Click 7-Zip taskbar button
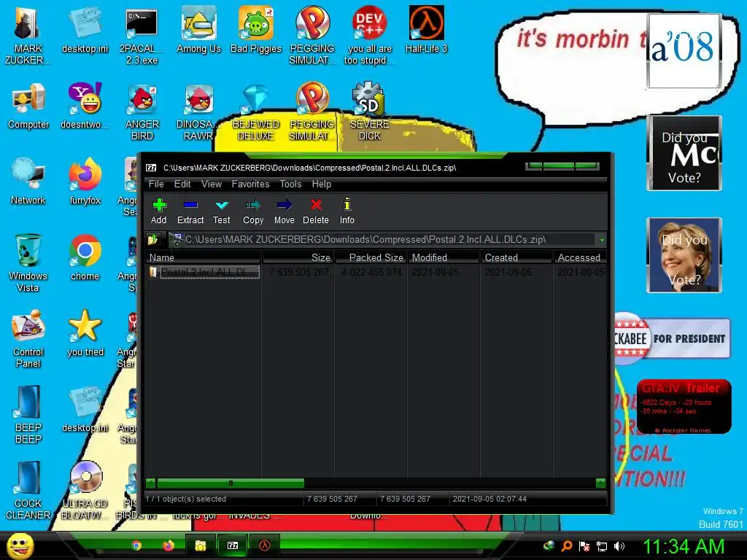The image size is (747, 560). (x=233, y=545)
